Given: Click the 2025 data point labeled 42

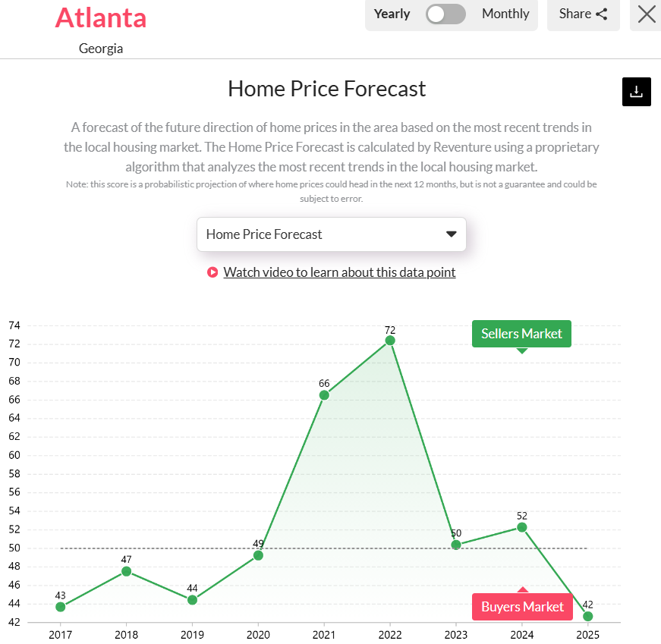Looking at the screenshot, I should coord(588,616).
